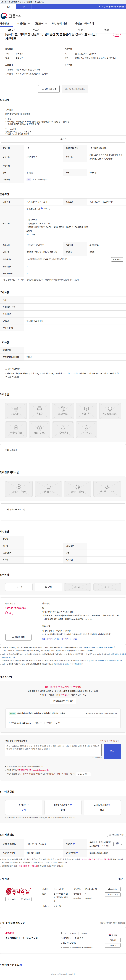Select the 주택자금 지원 benefit icon
126x980 pixels.
coord(16,430)
